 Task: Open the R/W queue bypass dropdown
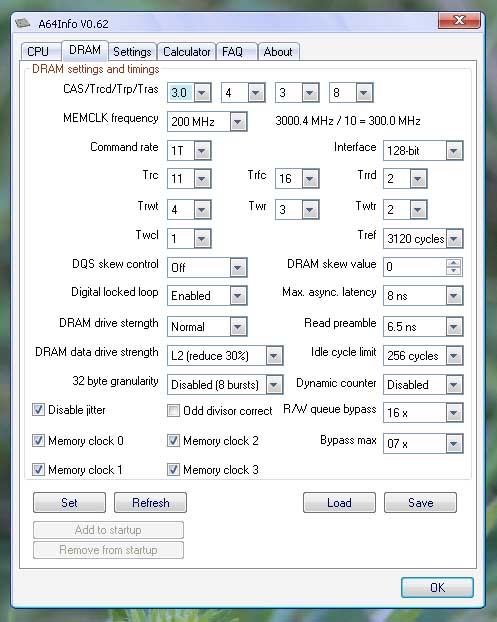(x=454, y=413)
